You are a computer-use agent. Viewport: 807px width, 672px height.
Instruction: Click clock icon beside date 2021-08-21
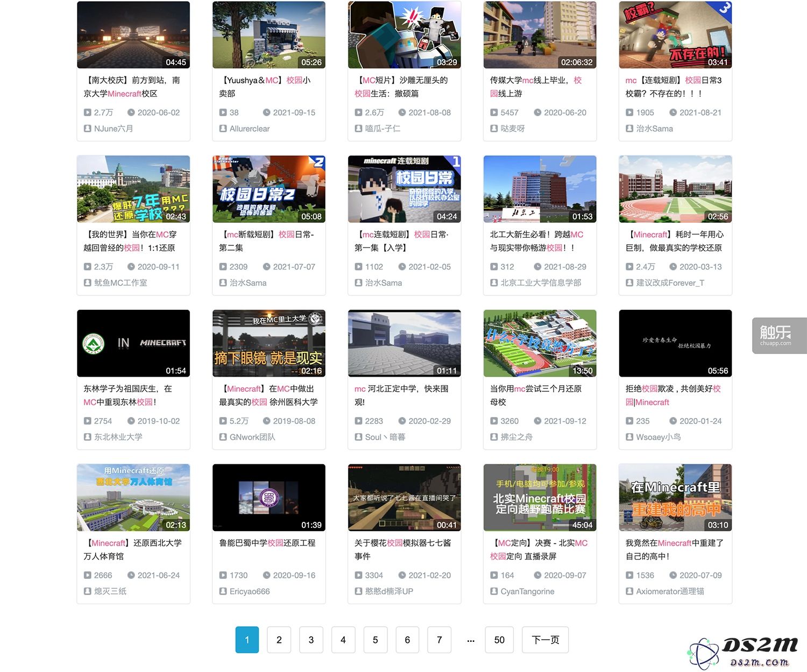point(673,112)
